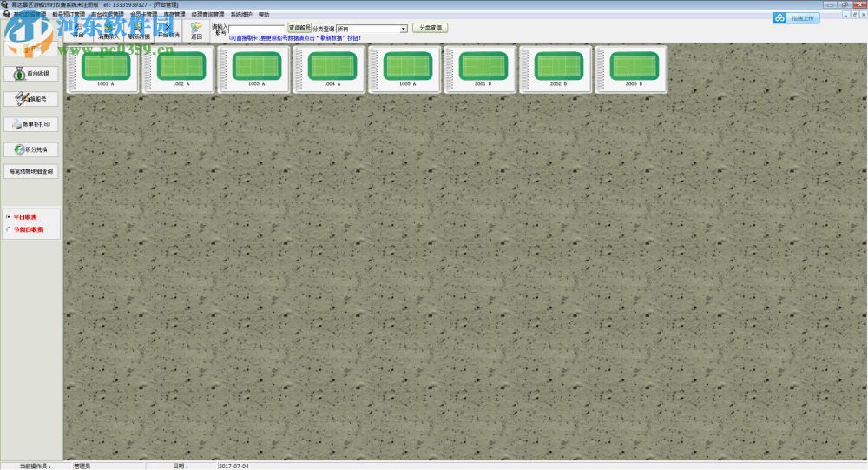Select boat card 1003 A
The width and height of the screenshot is (868, 470).
[253, 69]
